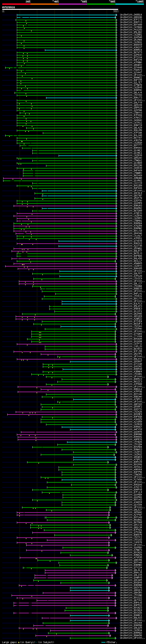Screen dimensions: 146x644
Task: Click the cyan ~100% identity legend segment
Action: (129, 4)
